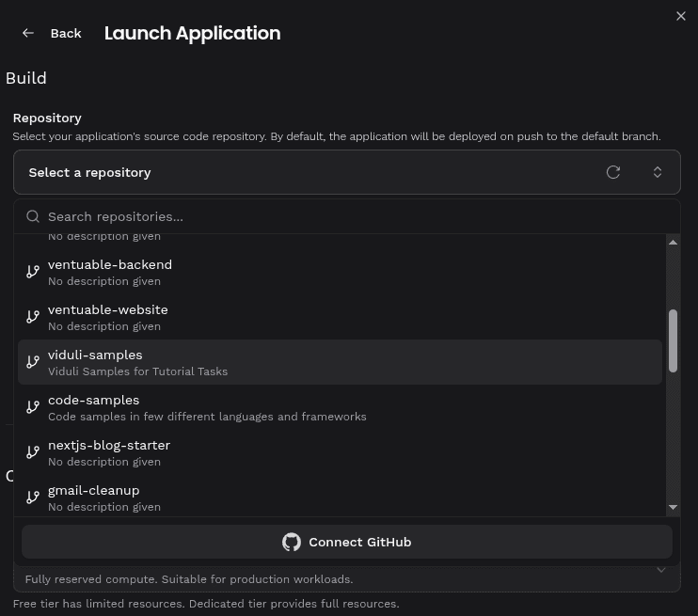Click the Connect GitHub button
The image size is (698, 616).
(x=347, y=542)
